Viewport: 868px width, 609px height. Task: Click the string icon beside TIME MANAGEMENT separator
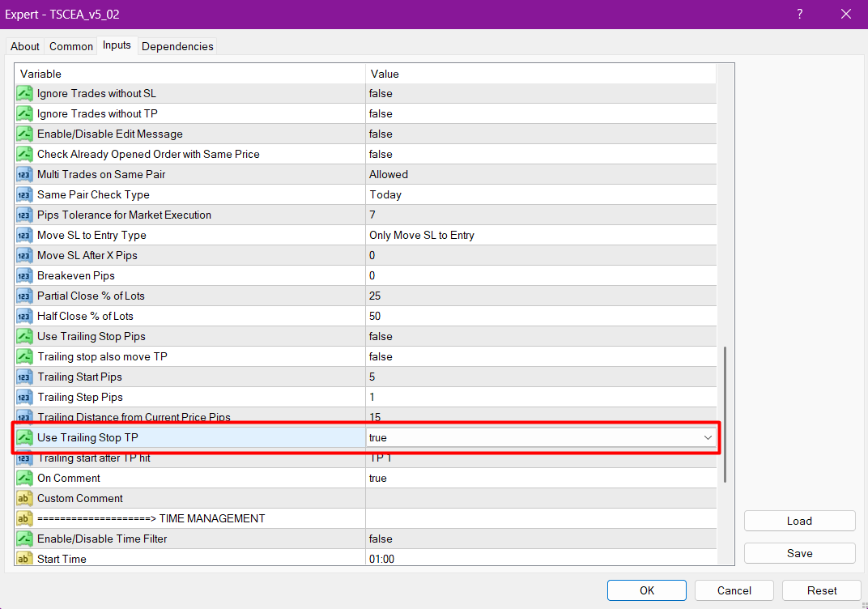point(24,519)
